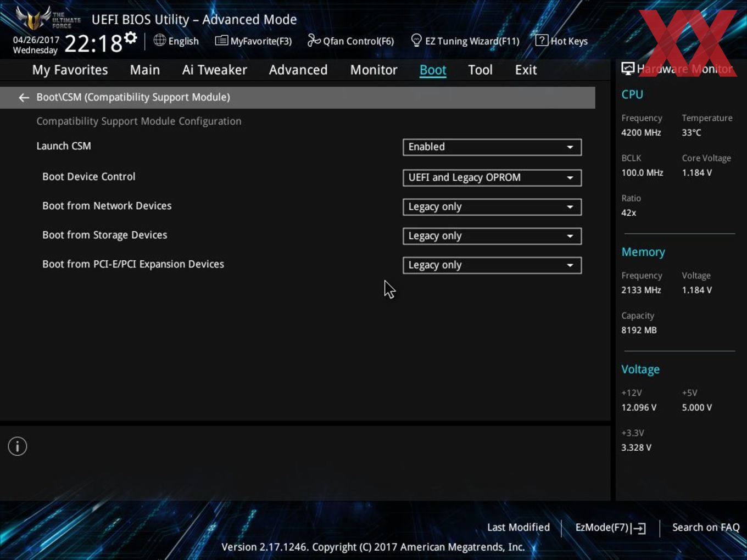The height and width of the screenshot is (560, 747).
Task: Click the back arrow in Boot\CSM breadcrumb
Action: (24, 97)
